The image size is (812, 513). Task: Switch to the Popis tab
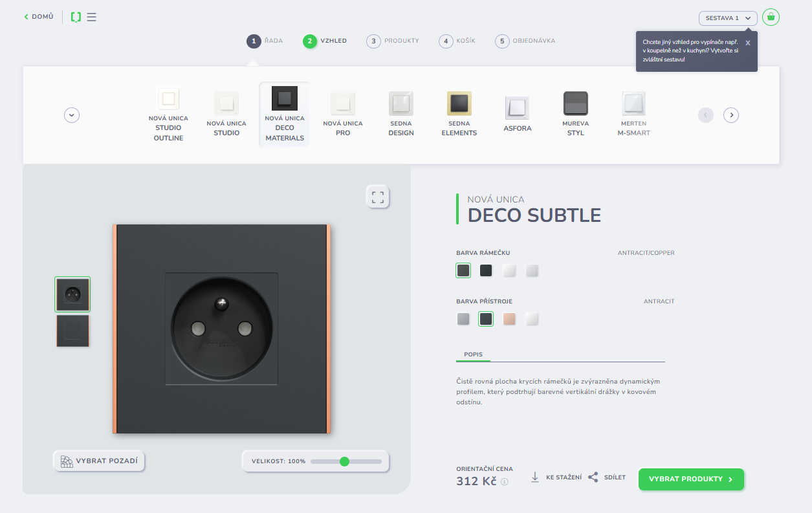(473, 355)
